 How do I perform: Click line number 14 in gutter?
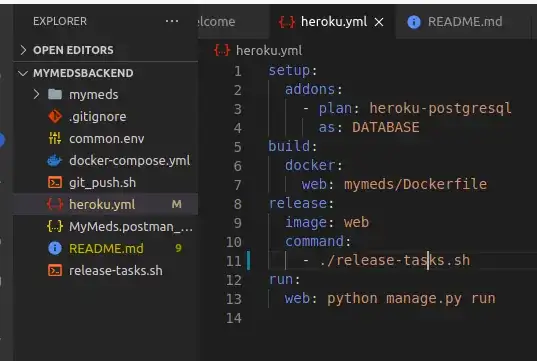pos(234,318)
